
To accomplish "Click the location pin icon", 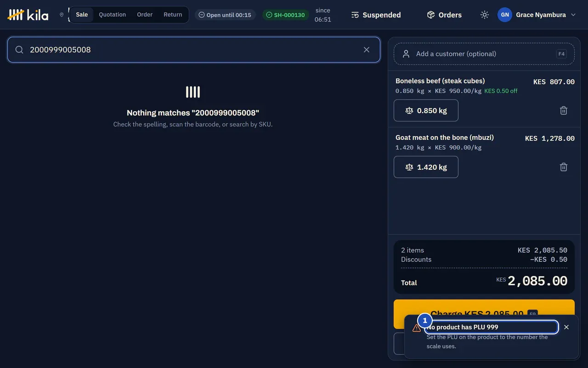I will pyautogui.click(x=62, y=15).
